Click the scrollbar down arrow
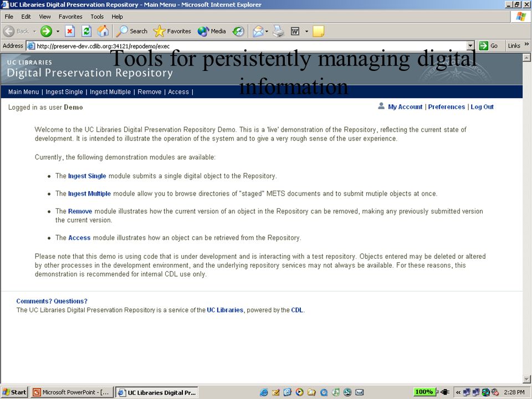Image resolution: width=532 pixels, height=399 pixels. [x=526, y=379]
